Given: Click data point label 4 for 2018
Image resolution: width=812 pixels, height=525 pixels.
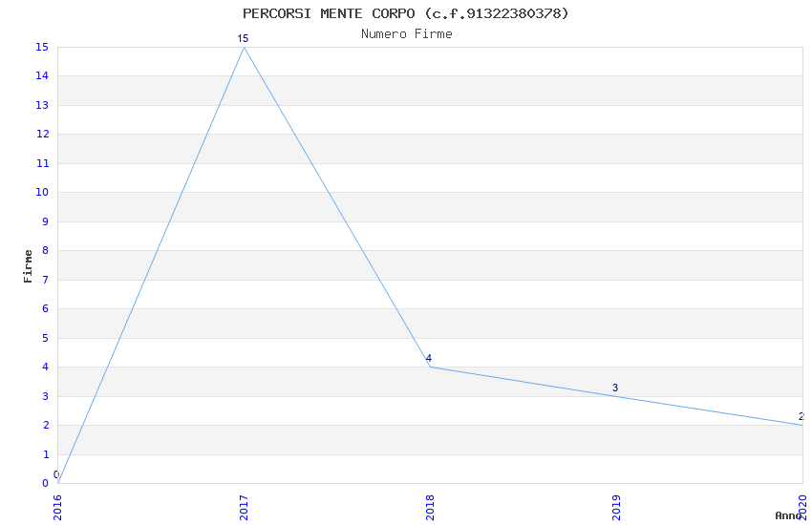Looking at the screenshot, I should click(429, 358).
